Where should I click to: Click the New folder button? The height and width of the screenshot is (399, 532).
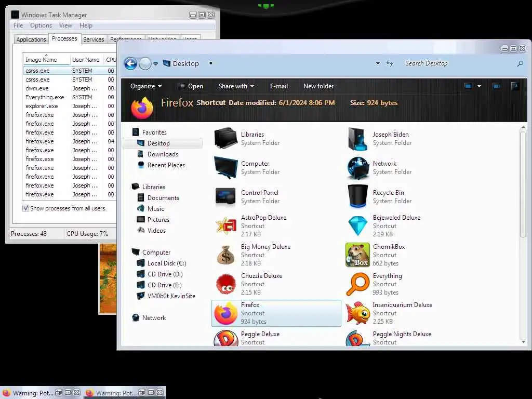[318, 86]
